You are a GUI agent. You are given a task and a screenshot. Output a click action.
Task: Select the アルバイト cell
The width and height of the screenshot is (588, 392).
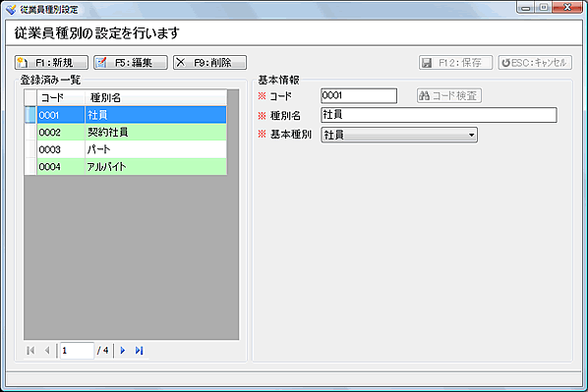[155, 167]
